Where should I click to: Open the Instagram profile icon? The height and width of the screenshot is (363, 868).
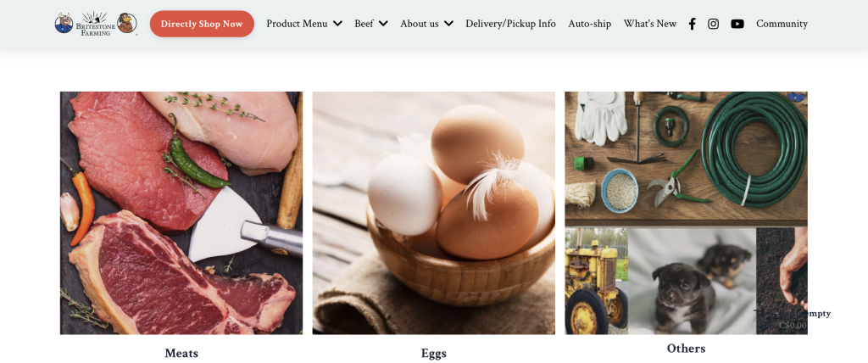coord(713,24)
